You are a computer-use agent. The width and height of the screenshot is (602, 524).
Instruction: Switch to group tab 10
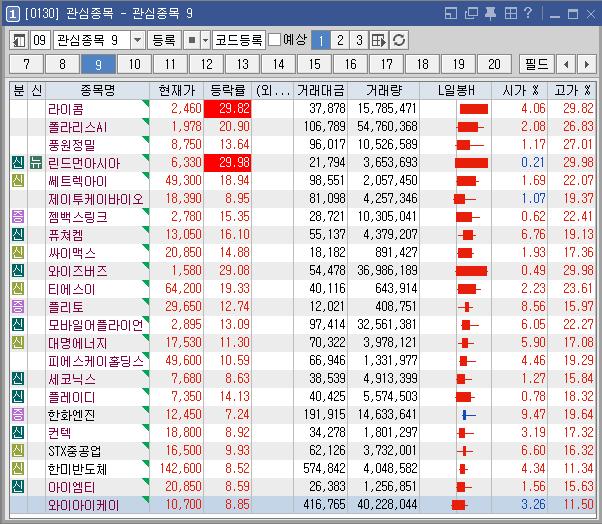(134, 64)
